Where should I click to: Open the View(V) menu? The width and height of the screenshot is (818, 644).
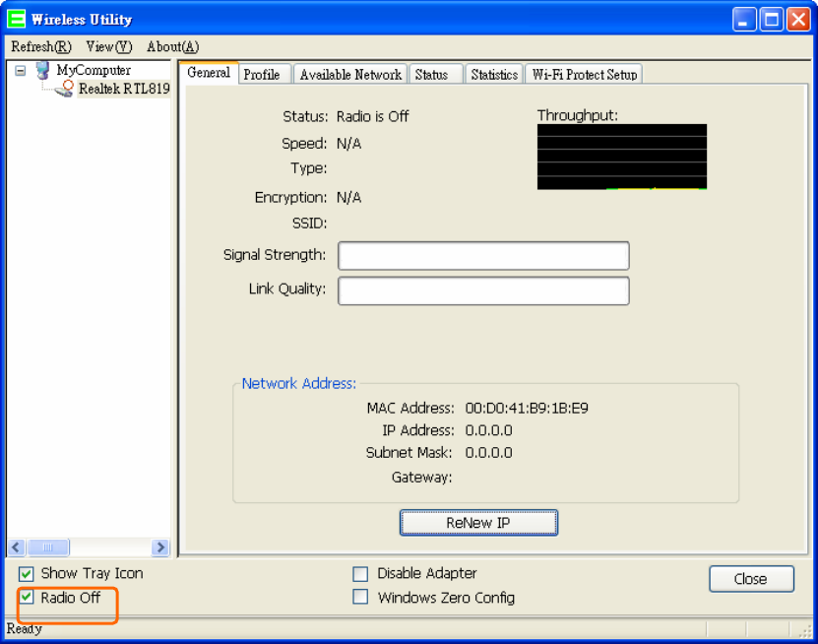[109, 47]
